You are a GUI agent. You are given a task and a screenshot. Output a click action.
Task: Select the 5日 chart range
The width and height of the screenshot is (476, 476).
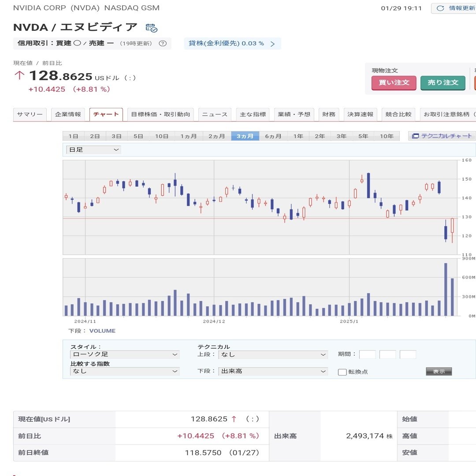[138, 136]
